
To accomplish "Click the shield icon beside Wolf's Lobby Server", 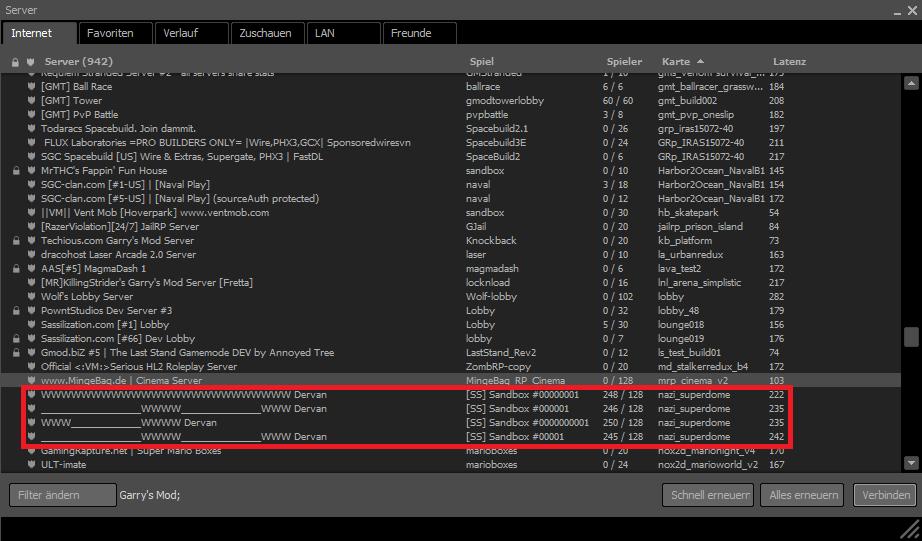I will (x=31, y=296).
